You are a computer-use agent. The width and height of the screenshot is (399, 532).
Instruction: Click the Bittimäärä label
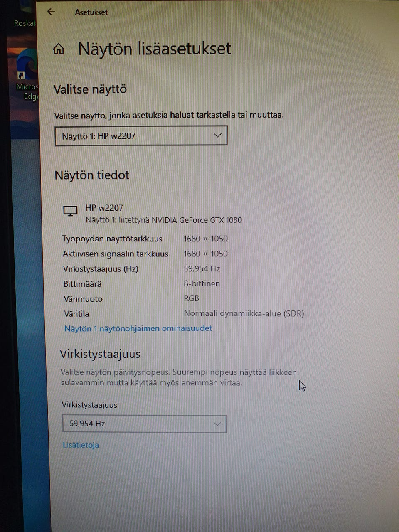(82, 284)
